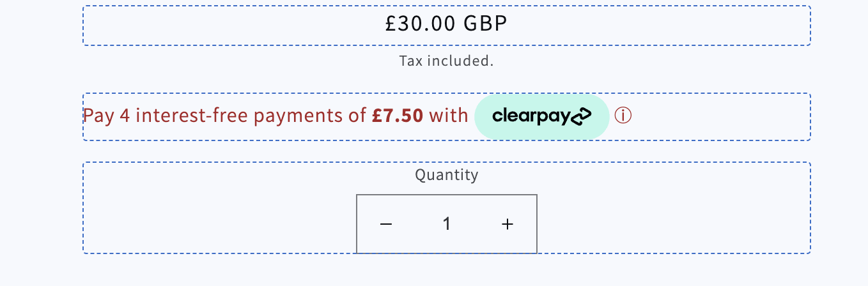This screenshot has height=286, width=868.
Task: Click the Clearpay looping arrows symbol
Action: [x=581, y=117]
